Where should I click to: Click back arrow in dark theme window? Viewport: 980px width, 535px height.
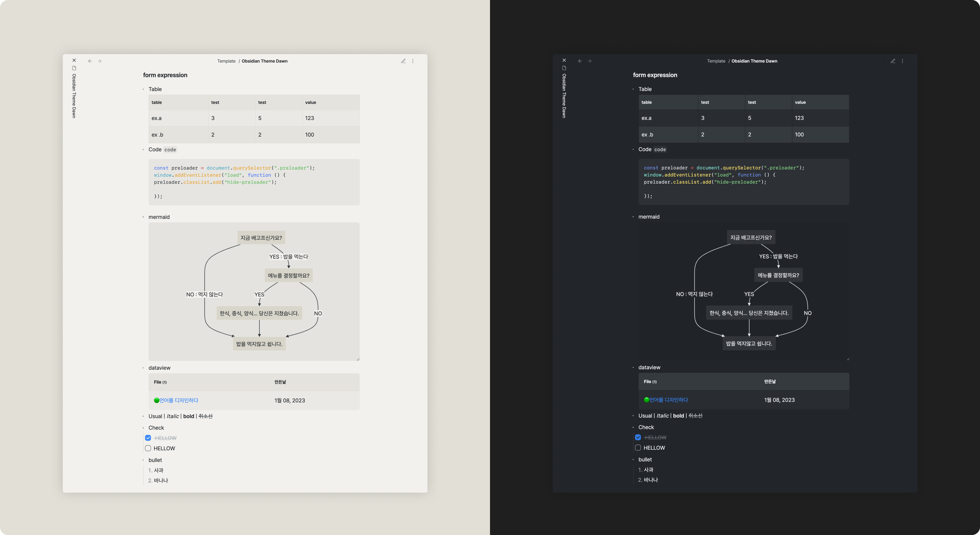coord(580,61)
